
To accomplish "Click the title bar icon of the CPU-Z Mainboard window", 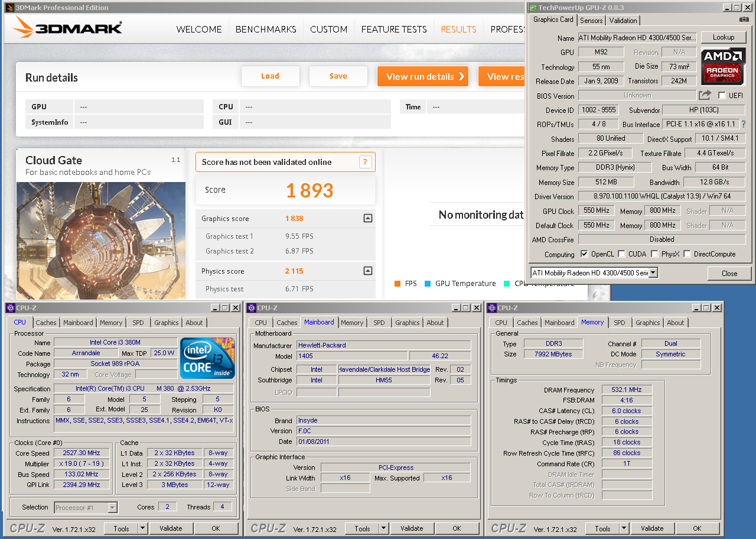I will [251, 308].
